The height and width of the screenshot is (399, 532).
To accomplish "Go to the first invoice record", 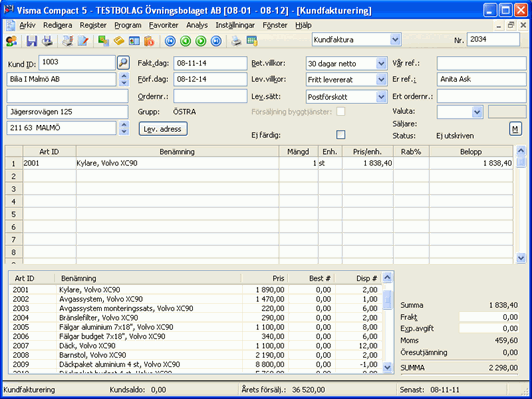I will (170, 41).
